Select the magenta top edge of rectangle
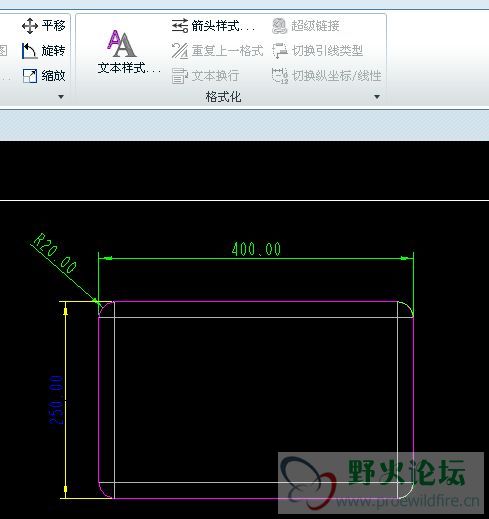Viewport: 489px width, 519px height. click(x=256, y=301)
